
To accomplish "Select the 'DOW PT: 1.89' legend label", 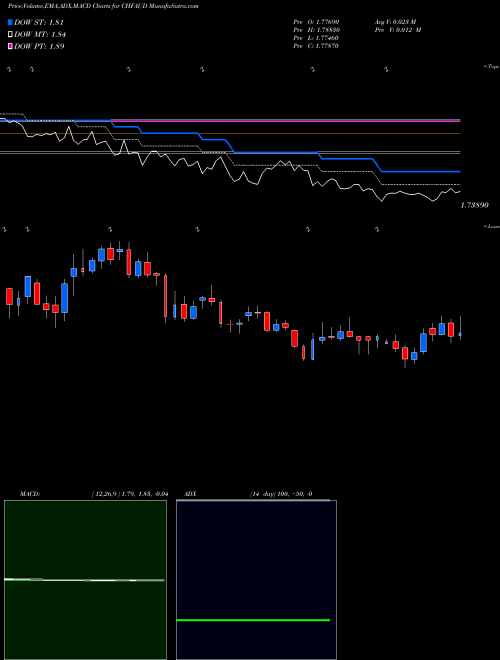I will click(x=39, y=46).
